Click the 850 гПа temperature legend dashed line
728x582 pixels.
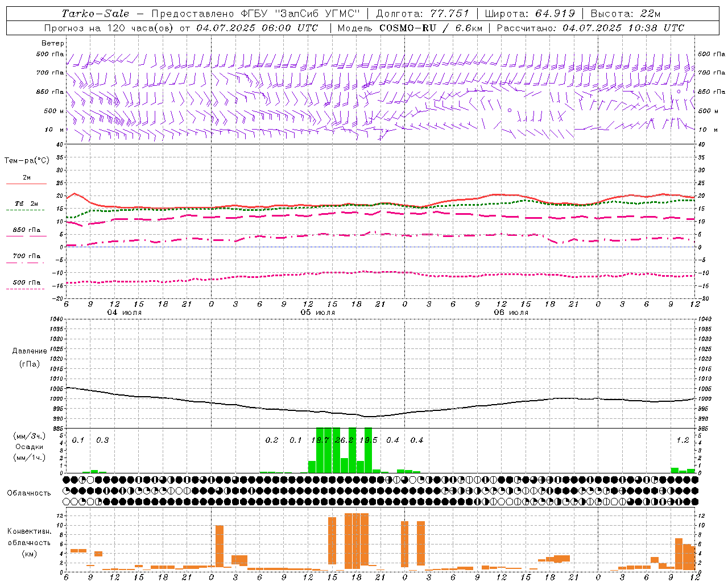pos(26,236)
